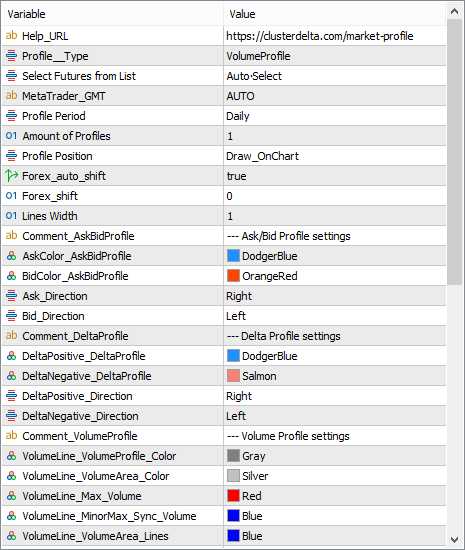Click the Salmon swatch for DeltaNegative_DeltaProfile
Viewport: 465px width, 550px height.
tap(233, 376)
